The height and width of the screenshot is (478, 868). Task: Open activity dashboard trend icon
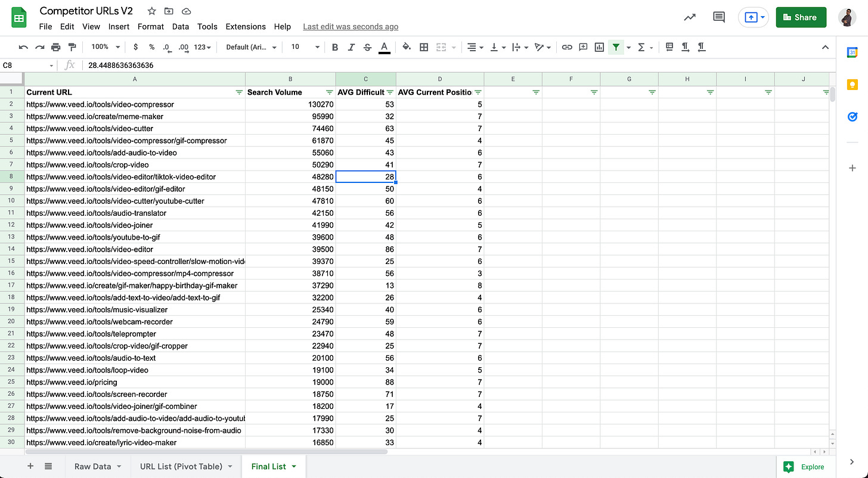point(690,17)
